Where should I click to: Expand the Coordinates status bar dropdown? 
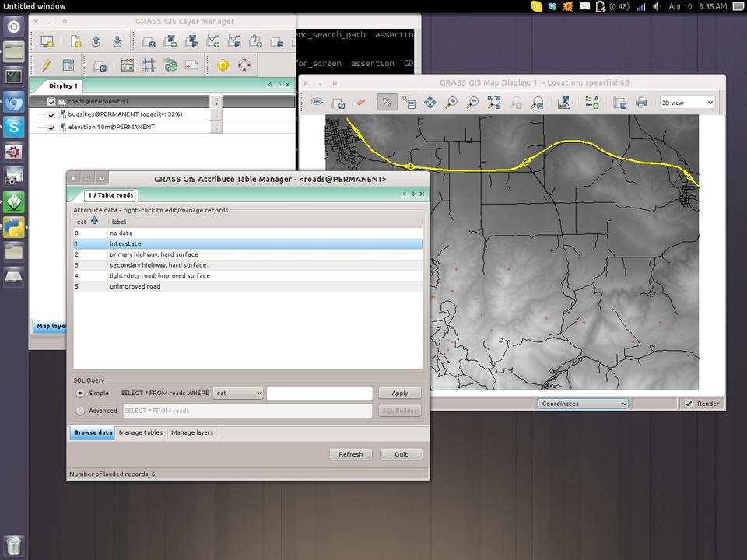583,404
